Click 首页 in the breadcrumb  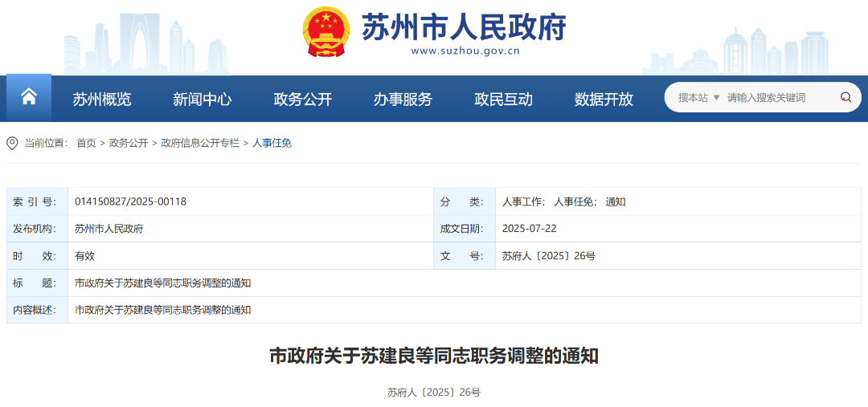click(x=86, y=143)
